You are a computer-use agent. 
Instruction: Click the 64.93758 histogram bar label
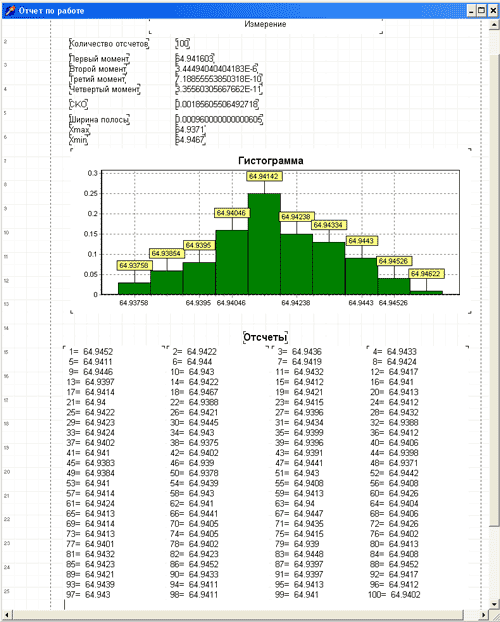pos(135,265)
